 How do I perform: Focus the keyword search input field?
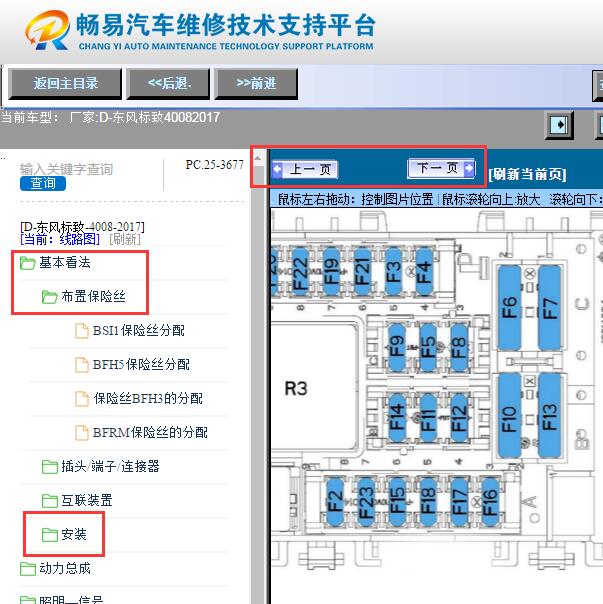[66, 169]
